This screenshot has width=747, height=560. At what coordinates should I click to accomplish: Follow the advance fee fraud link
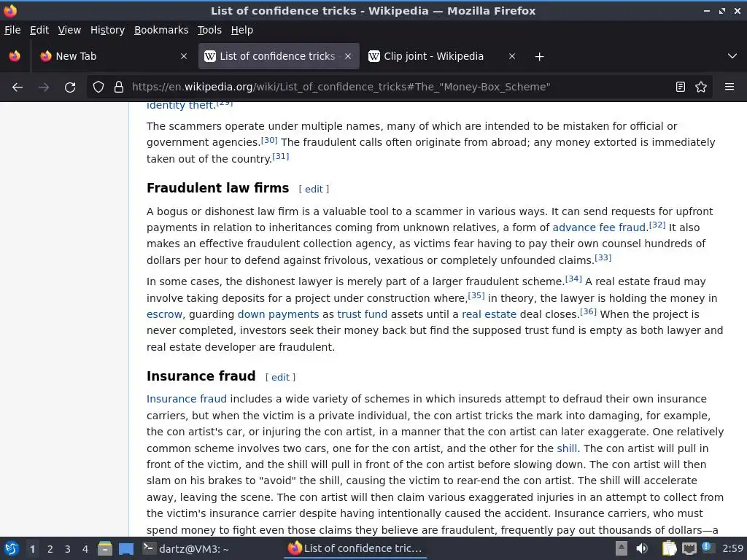coord(600,227)
